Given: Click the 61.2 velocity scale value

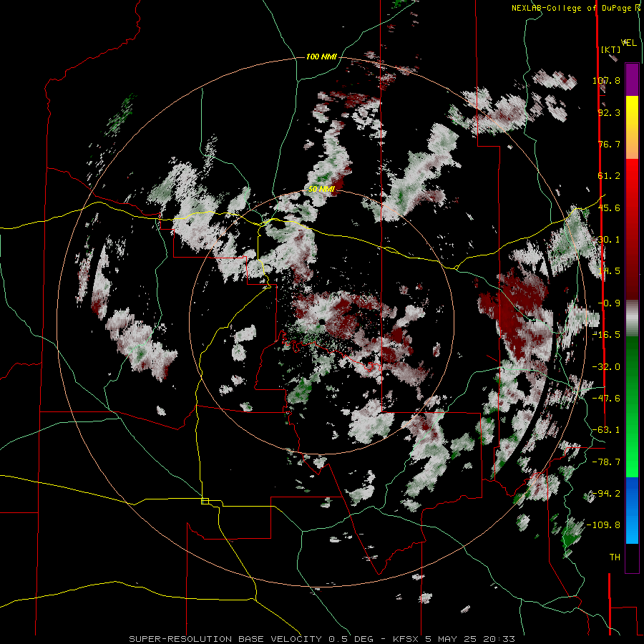Looking at the screenshot, I should 609,176.
